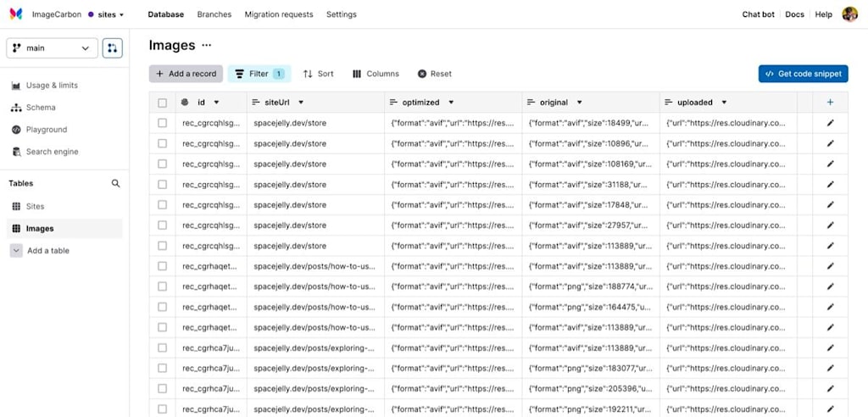Click the ImageCarbon workspace name
The height and width of the screenshot is (417, 868).
(x=58, y=14)
